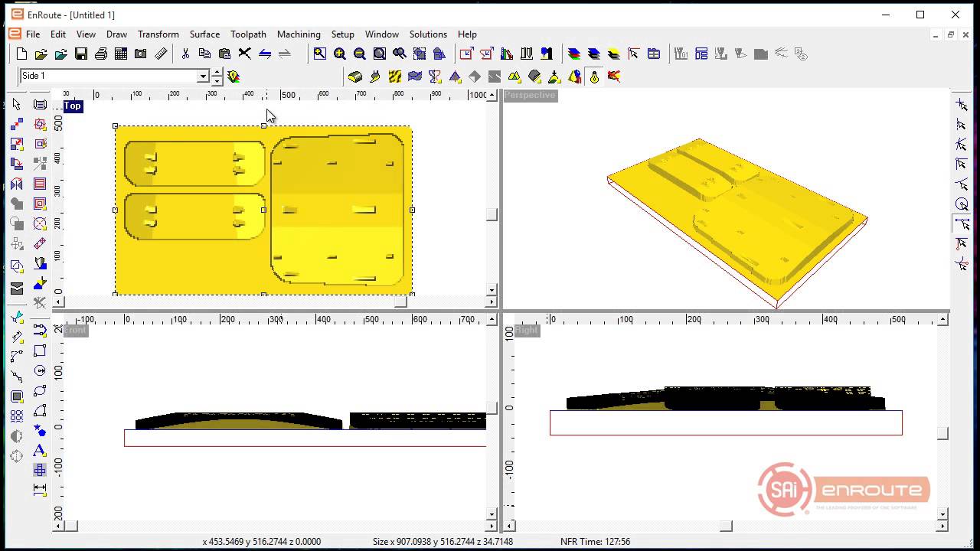Click the top pointer icon in right toolbar

pyautogui.click(x=962, y=104)
